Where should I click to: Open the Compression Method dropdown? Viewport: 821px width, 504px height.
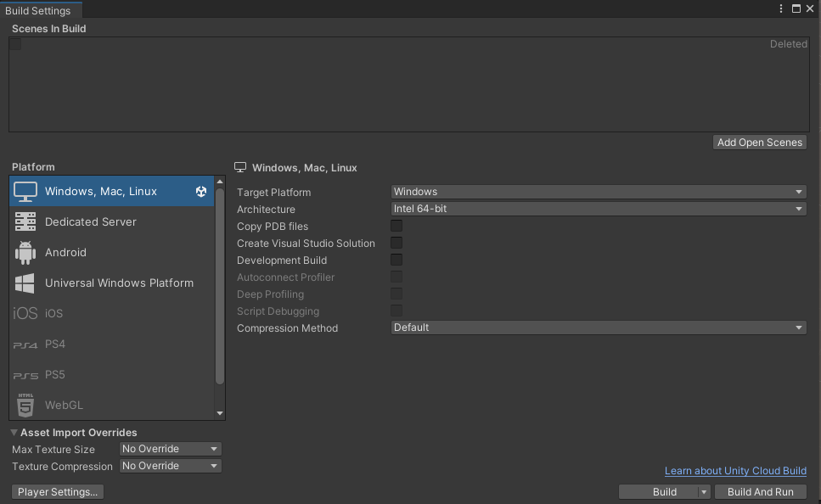coord(599,328)
